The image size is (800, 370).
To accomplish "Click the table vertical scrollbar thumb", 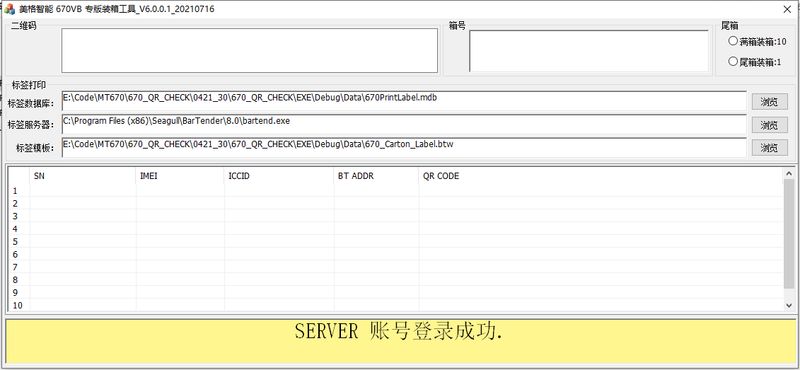I will (x=789, y=233).
